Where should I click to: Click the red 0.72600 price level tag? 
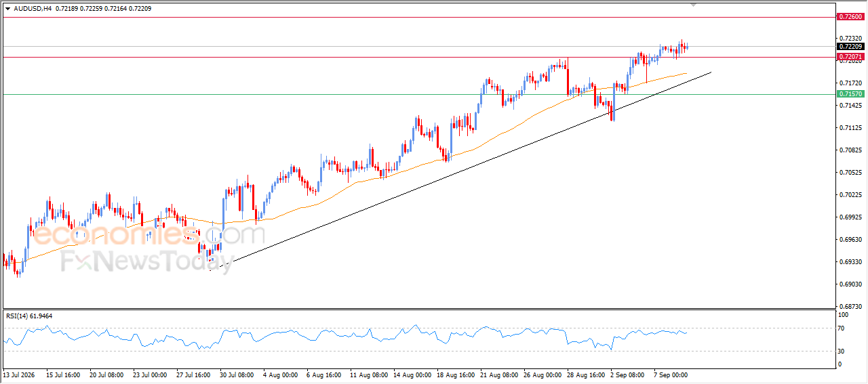point(850,16)
